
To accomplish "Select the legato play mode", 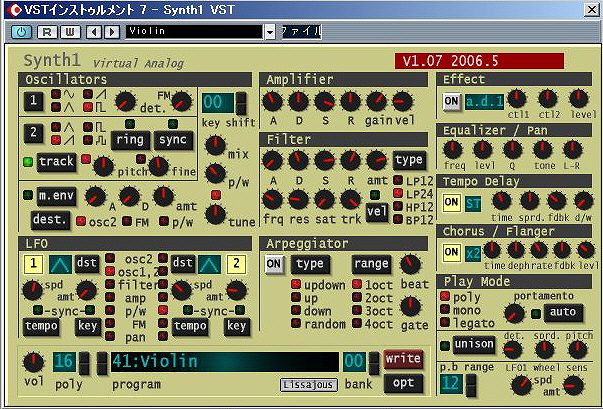I will coord(445,322).
